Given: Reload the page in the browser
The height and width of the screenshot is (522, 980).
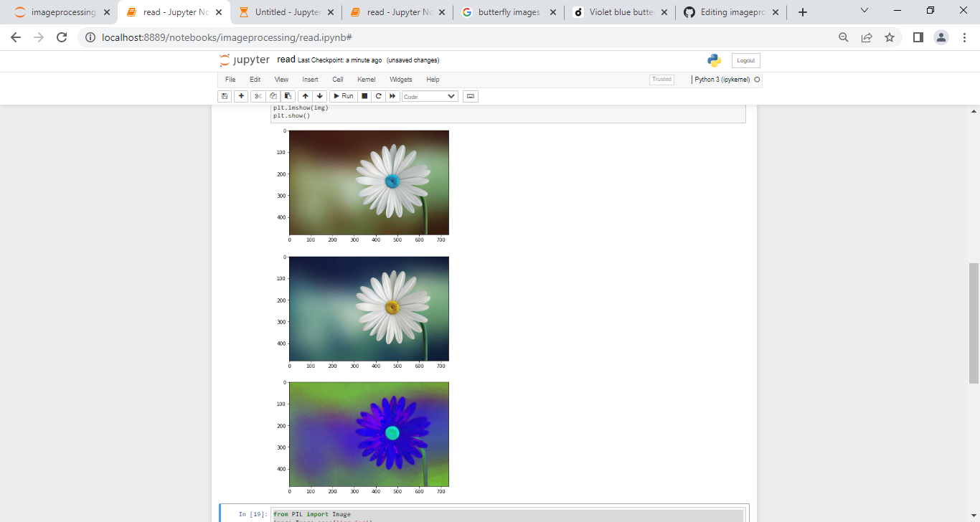Looking at the screenshot, I should coord(62,37).
